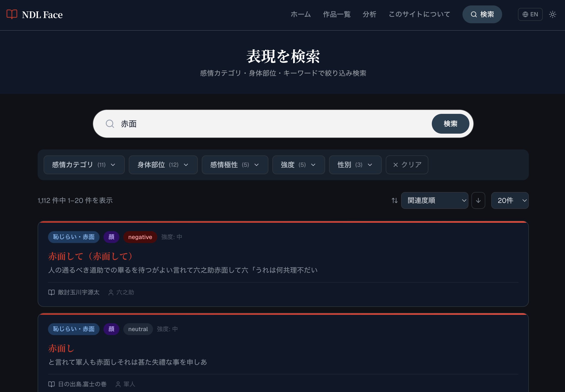
Task: Click the magnifier icon inside search box
Action: [110, 124]
